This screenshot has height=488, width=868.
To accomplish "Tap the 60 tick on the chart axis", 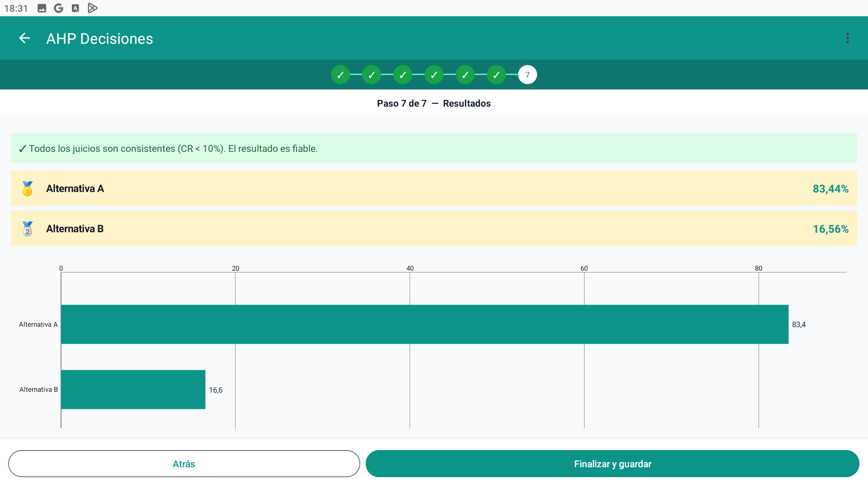I will tap(584, 268).
